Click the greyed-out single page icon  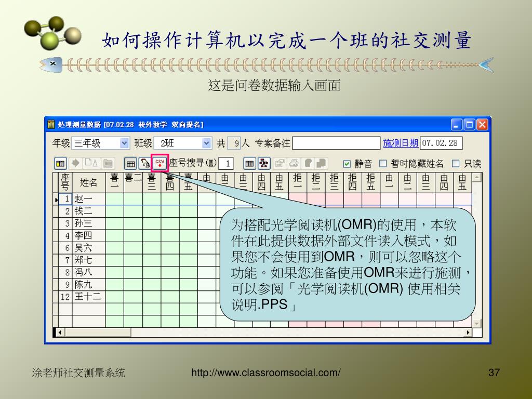click(308, 163)
